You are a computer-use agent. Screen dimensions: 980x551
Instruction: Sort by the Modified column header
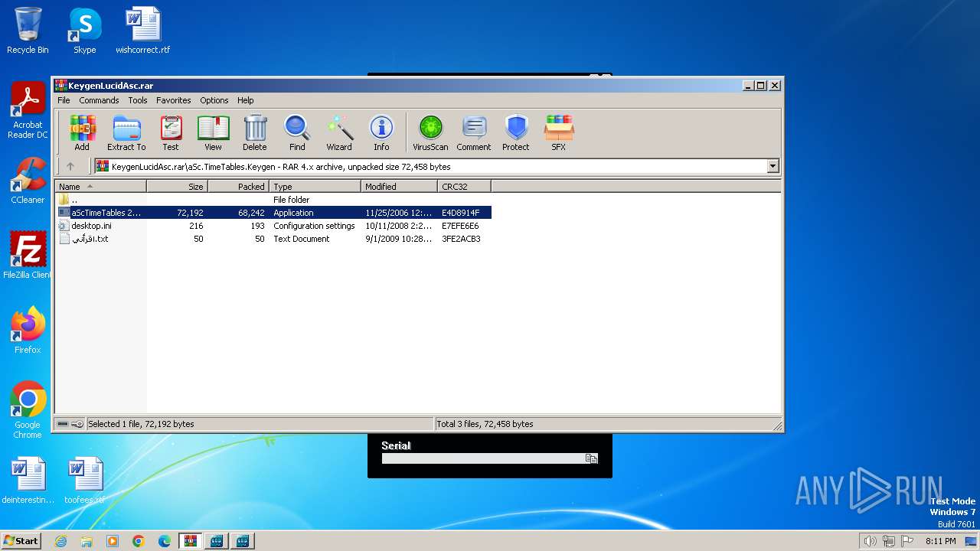pos(399,187)
